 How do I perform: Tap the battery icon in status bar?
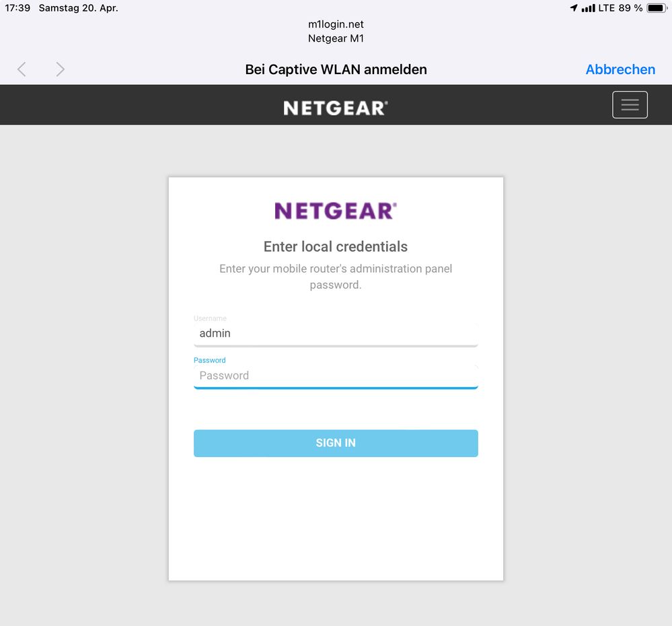click(x=657, y=7)
